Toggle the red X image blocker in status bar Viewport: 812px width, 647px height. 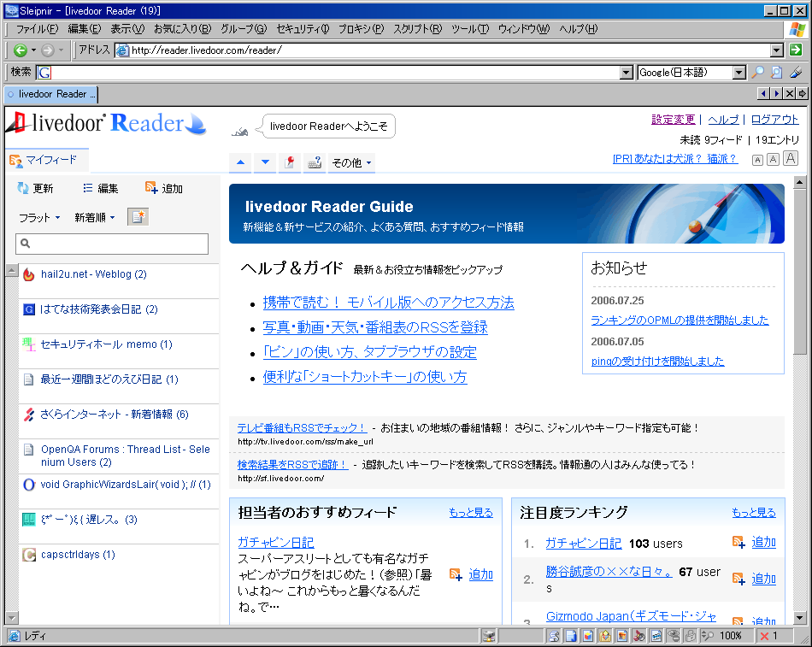click(767, 636)
